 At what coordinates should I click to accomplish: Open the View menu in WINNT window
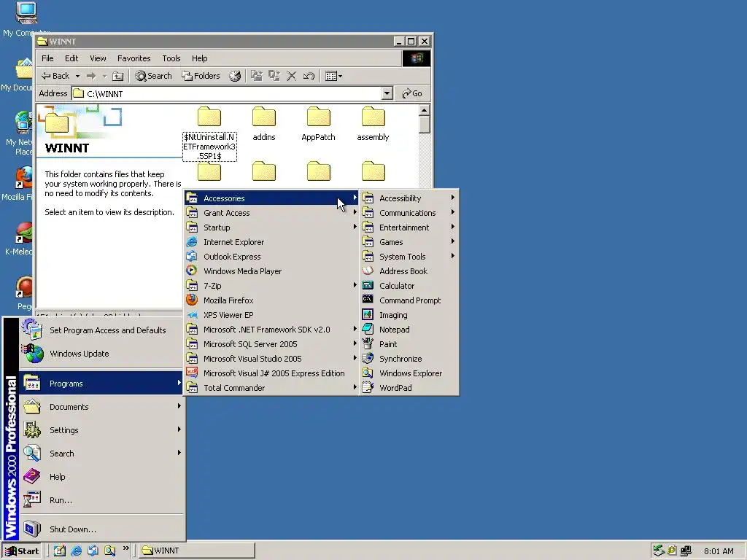click(98, 58)
